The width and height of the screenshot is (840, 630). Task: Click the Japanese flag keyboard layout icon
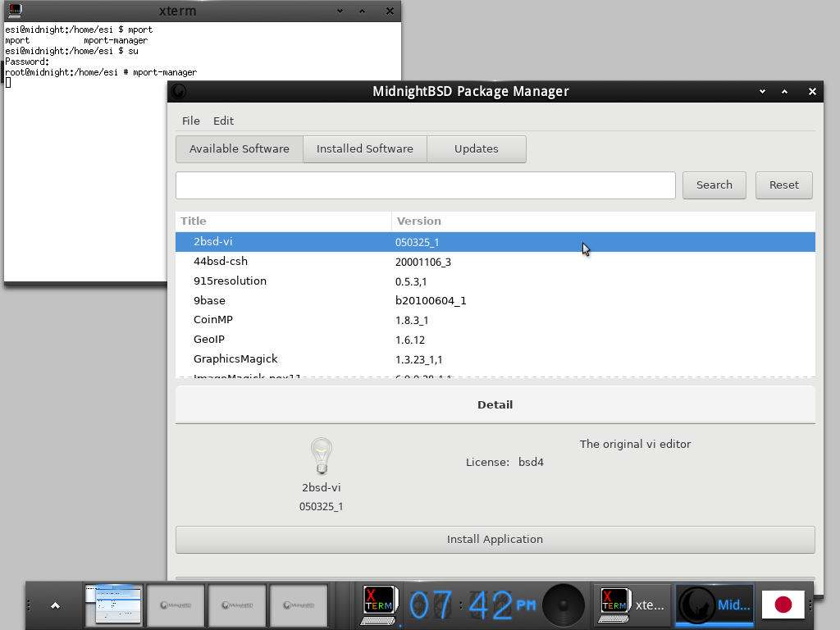(x=783, y=605)
